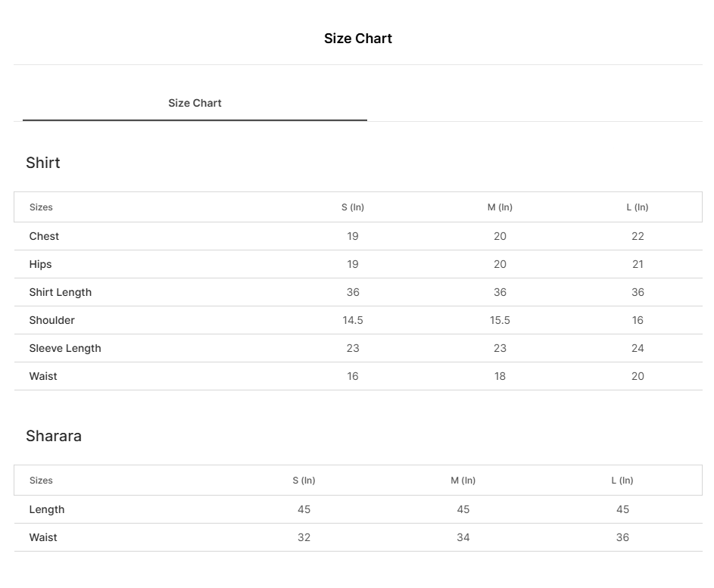Image resolution: width=714 pixels, height=588 pixels.
Task: Click the Sharara section heading
Action: (x=54, y=436)
